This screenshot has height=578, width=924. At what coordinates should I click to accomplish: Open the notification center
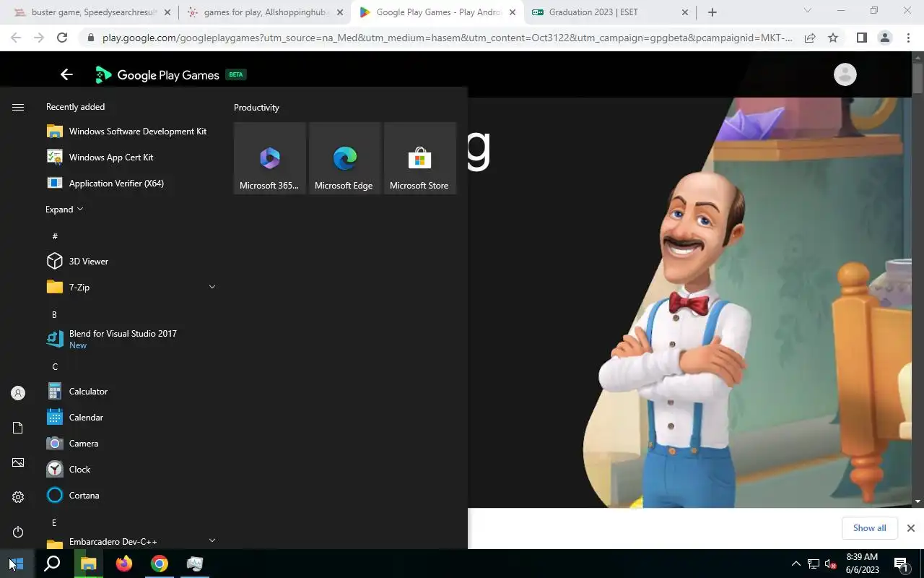pos(902,564)
